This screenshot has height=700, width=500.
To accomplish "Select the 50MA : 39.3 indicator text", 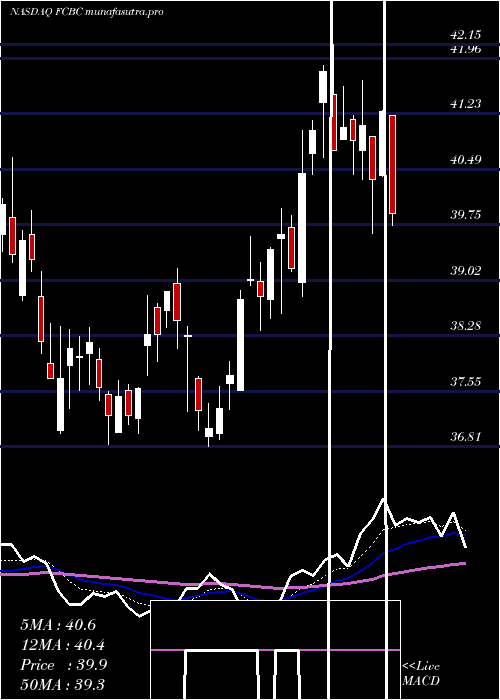I will click(x=62, y=684).
